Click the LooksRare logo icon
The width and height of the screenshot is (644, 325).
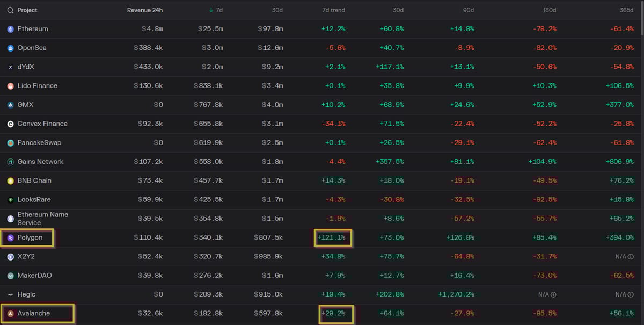10,200
